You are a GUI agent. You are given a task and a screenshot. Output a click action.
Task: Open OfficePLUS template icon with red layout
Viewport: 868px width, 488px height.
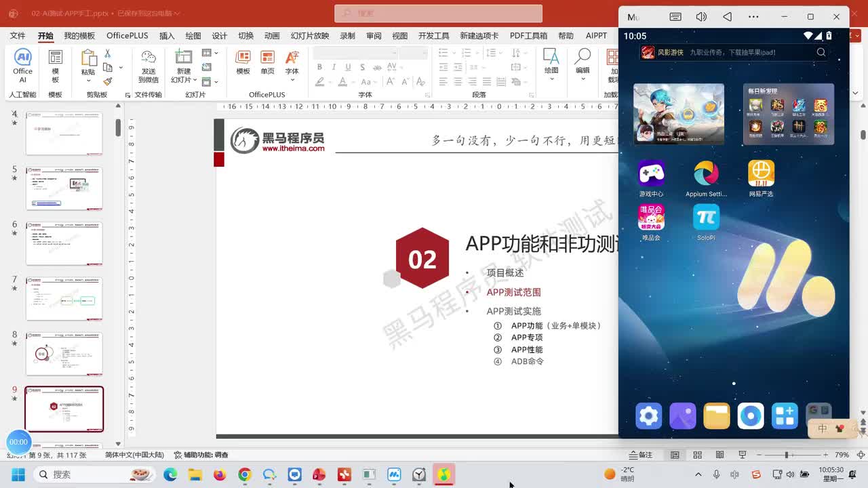(243, 62)
